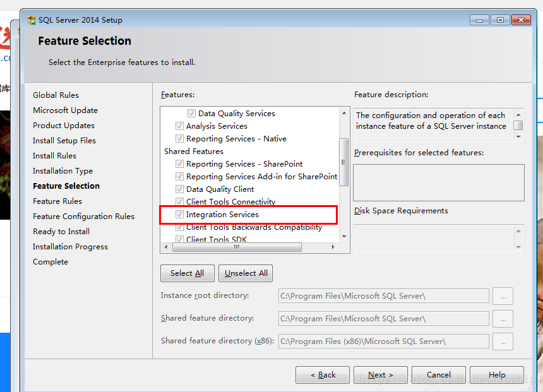Click the Select All button
The width and height of the screenshot is (543, 392).
[188, 273]
